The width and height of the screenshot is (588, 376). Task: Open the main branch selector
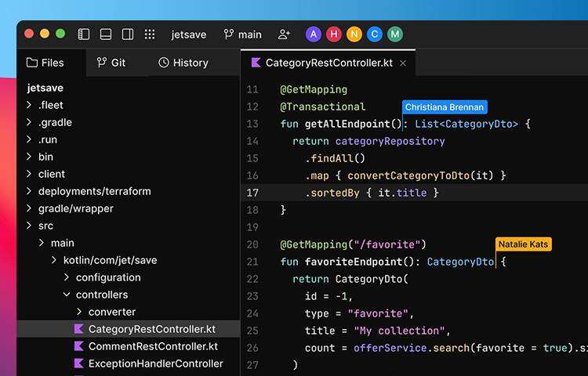pyautogui.click(x=242, y=34)
